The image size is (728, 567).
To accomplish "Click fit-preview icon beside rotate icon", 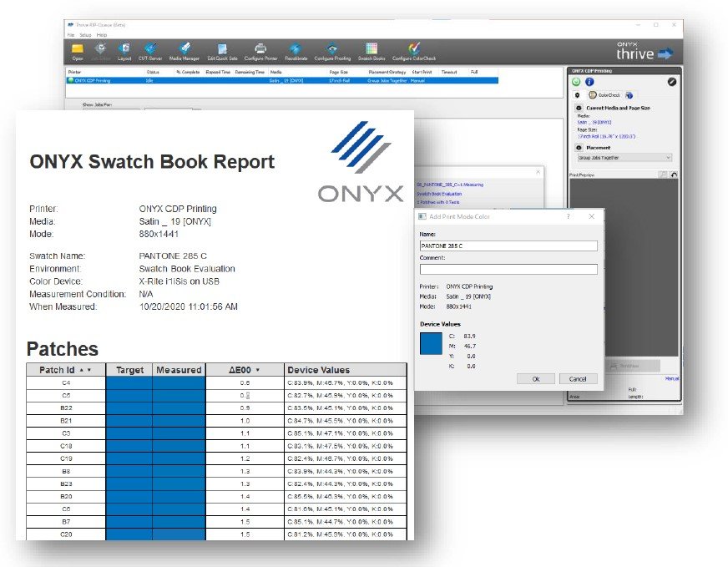I will 663,175.
